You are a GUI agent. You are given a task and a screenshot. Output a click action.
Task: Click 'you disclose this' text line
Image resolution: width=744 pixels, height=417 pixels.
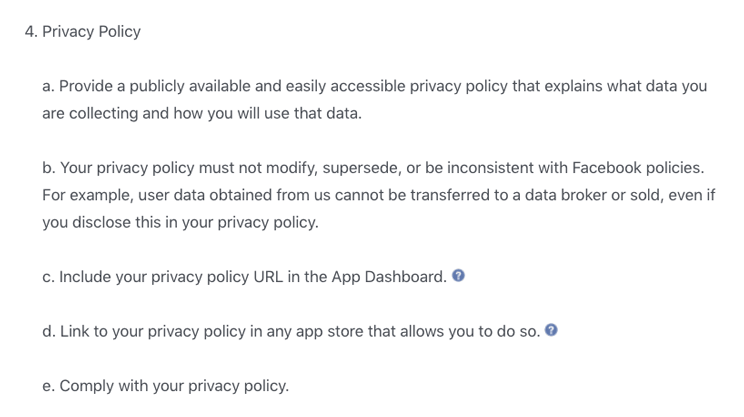pos(101,222)
